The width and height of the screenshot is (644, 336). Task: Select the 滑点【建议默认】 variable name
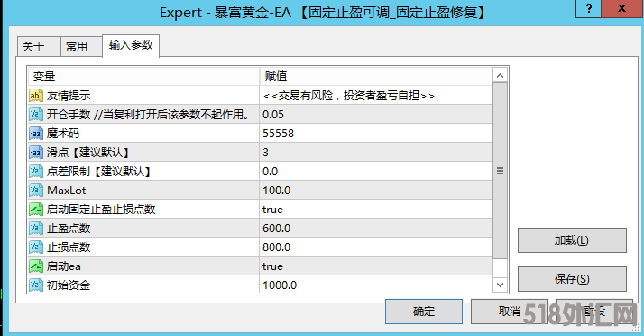tap(88, 152)
